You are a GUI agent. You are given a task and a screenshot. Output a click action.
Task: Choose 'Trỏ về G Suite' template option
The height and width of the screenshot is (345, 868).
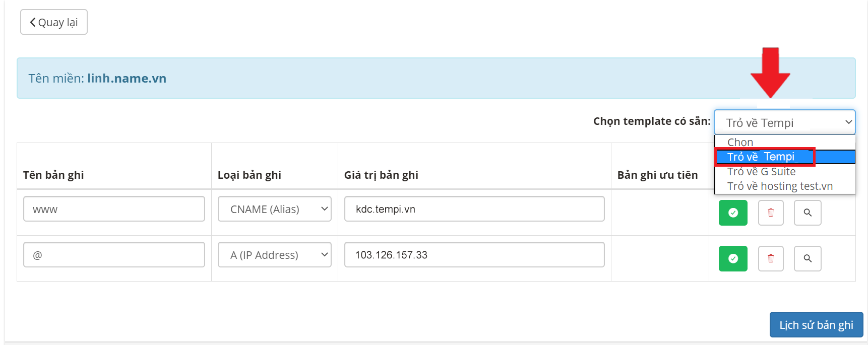(761, 172)
